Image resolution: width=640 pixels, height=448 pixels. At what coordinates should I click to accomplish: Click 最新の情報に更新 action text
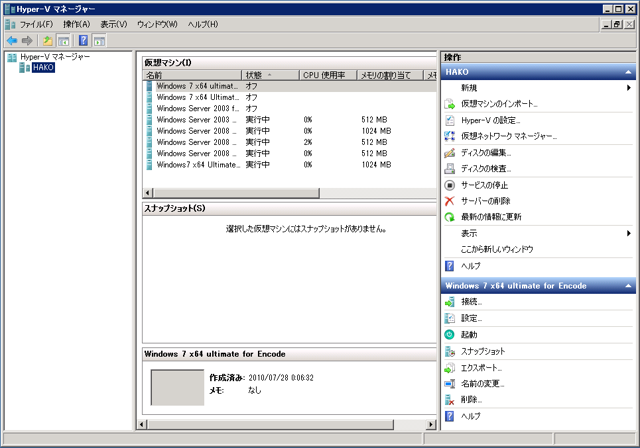(491, 217)
